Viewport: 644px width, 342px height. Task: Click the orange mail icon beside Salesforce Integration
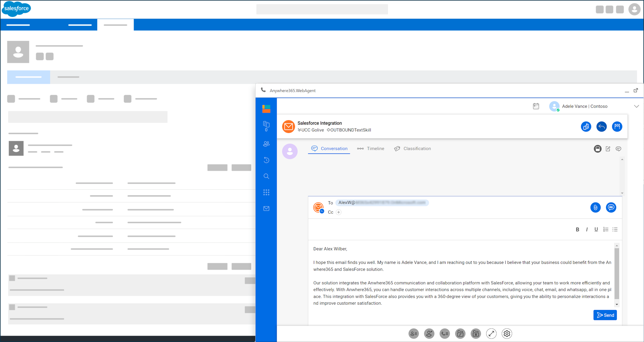click(288, 127)
